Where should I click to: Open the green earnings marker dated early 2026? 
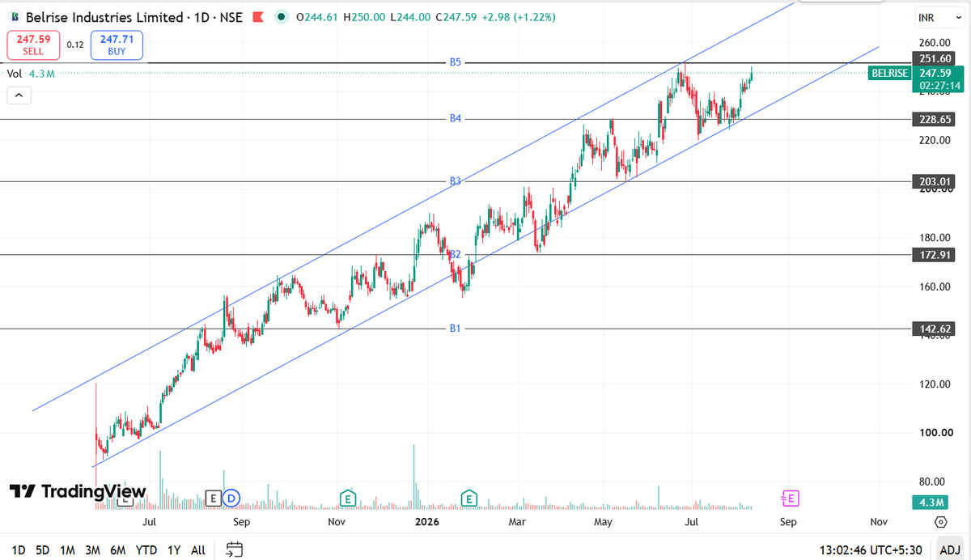469,498
